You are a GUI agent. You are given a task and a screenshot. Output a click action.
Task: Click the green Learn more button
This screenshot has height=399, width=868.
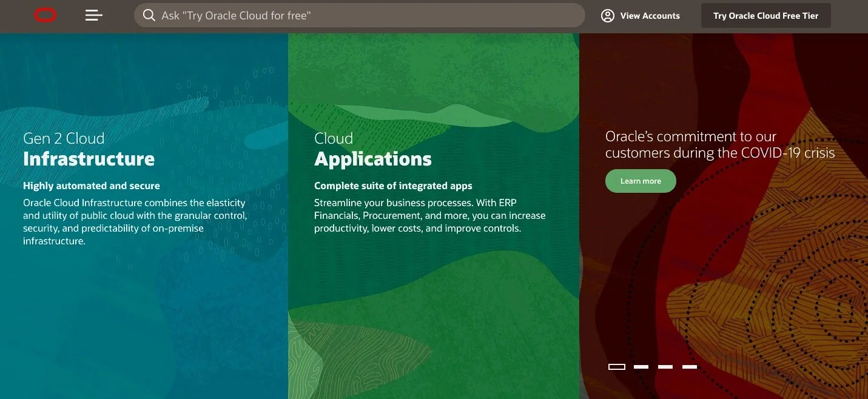pyautogui.click(x=641, y=181)
